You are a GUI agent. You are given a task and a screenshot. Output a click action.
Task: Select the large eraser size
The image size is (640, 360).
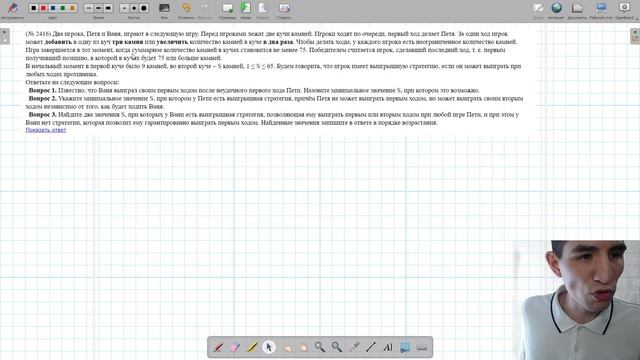point(144,8)
